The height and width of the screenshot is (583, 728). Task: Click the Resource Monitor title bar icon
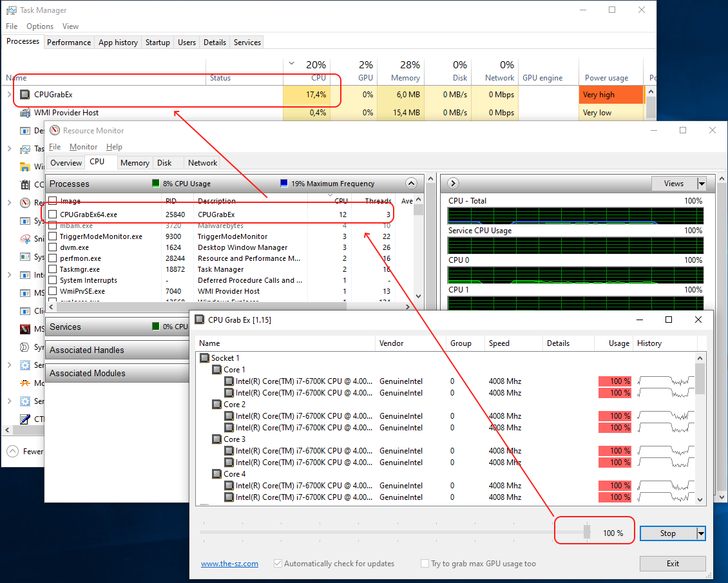55,130
